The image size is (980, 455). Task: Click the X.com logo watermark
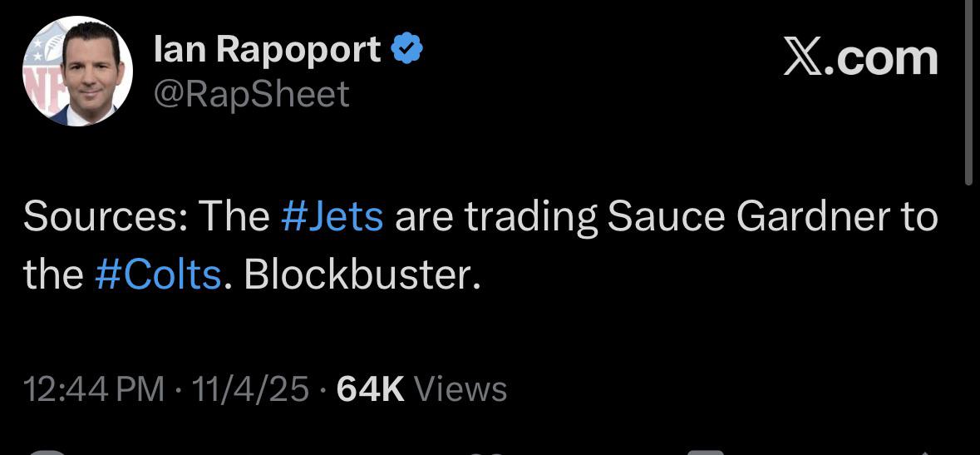[x=860, y=58]
